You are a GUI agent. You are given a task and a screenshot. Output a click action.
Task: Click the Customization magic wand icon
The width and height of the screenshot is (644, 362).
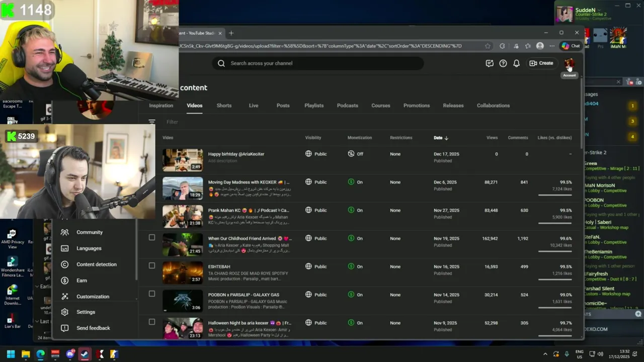pyautogui.click(x=64, y=297)
